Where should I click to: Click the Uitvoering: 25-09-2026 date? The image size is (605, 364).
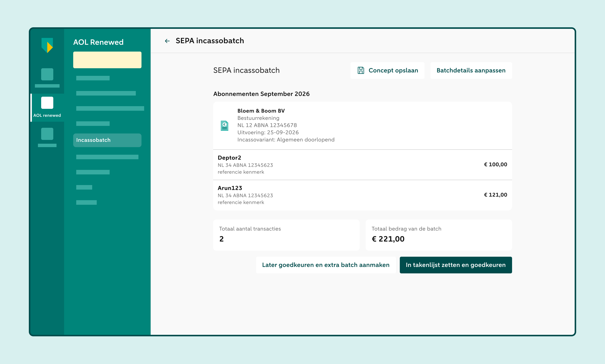pos(268,133)
